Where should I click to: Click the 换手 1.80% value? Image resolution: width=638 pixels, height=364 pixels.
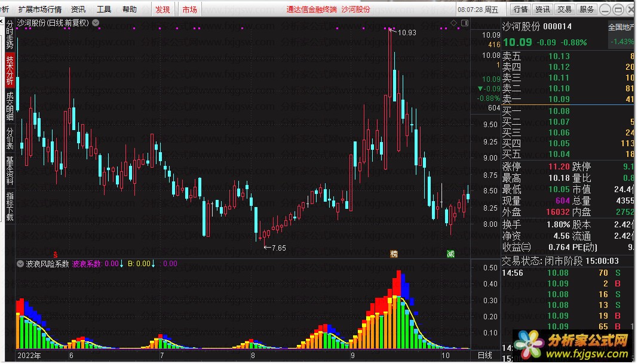tap(558, 224)
